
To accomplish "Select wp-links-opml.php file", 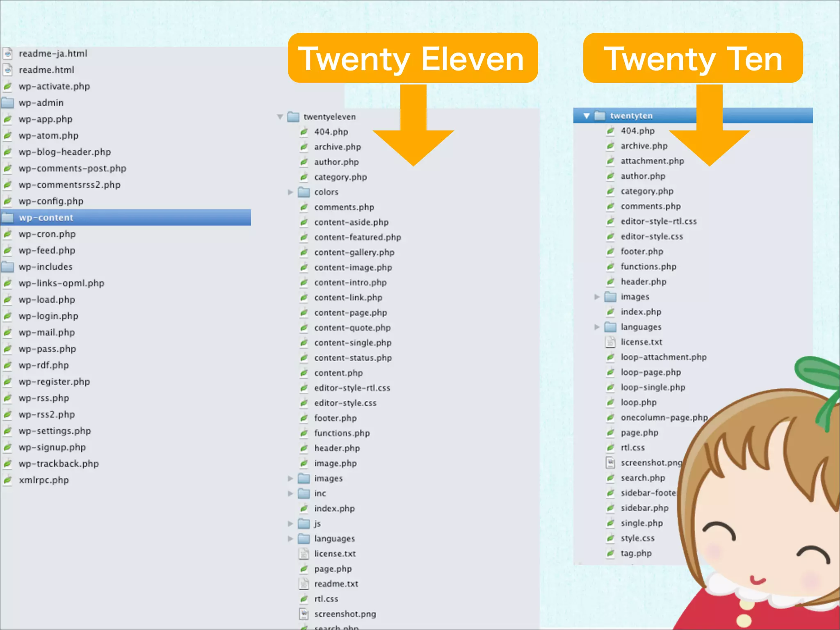I will [62, 283].
